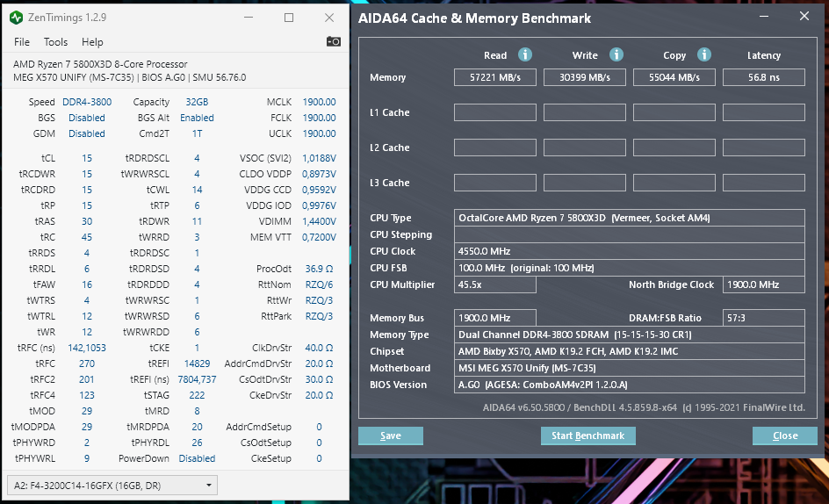Click the tSTAG value 222
Viewport: 829px width, 504px height.
[x=197, y=396]
